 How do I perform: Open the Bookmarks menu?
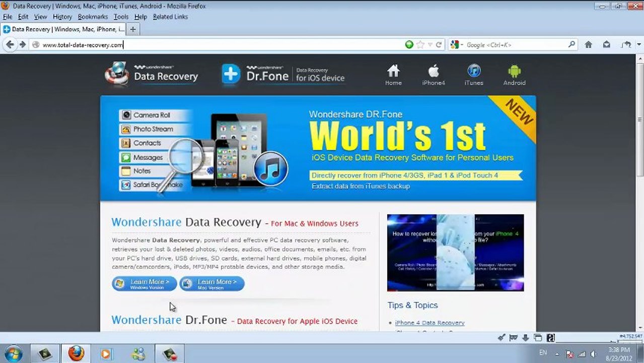click(93, 17)
